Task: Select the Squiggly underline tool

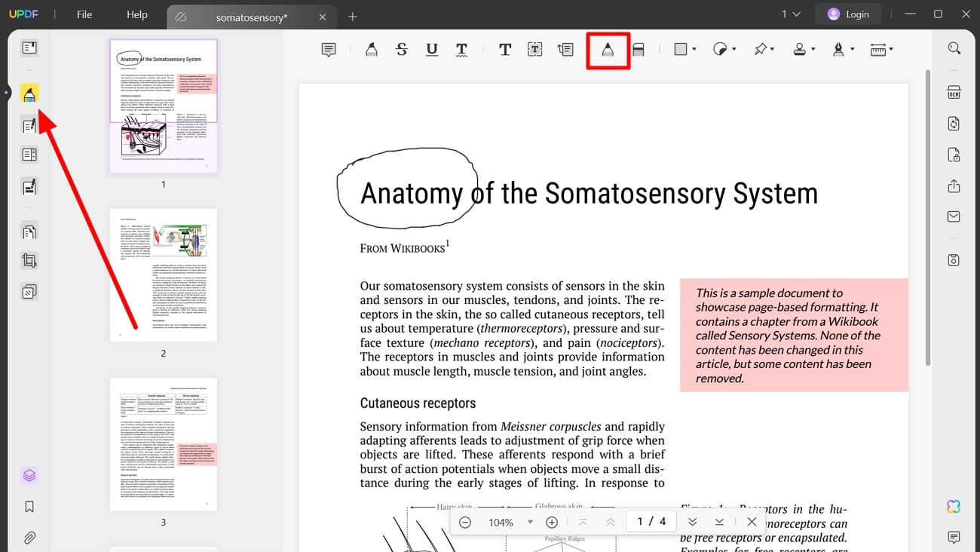Action: [461, 50]
